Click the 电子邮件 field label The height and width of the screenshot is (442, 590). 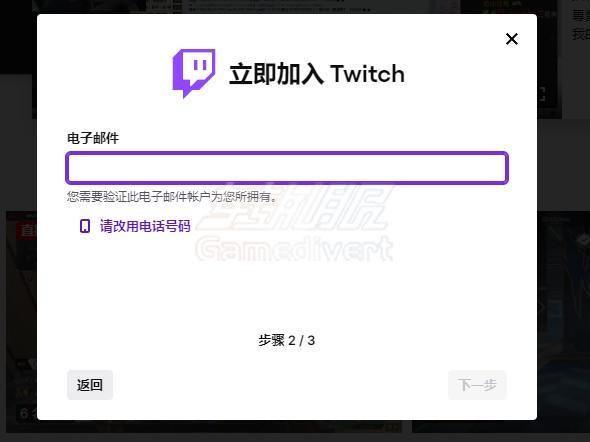(x=93, y=138)
